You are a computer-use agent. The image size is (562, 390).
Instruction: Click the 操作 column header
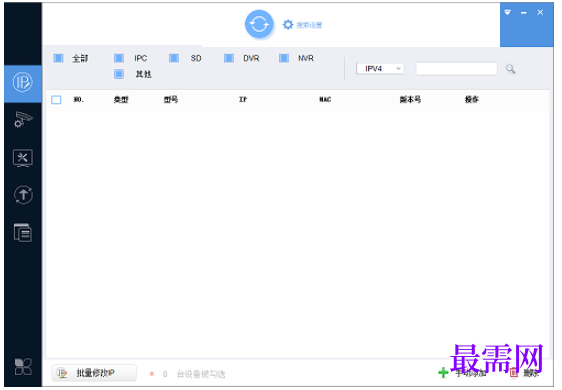tap(472, 99)
